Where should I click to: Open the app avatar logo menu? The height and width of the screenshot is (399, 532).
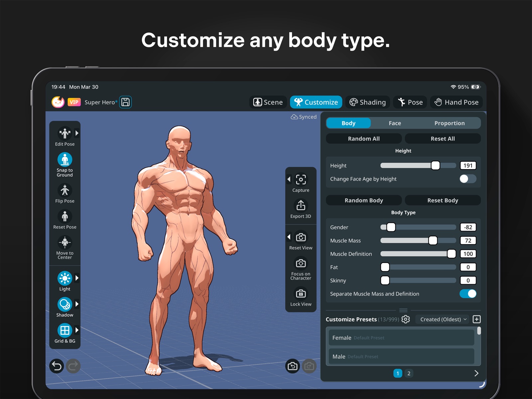pos(58,102)
